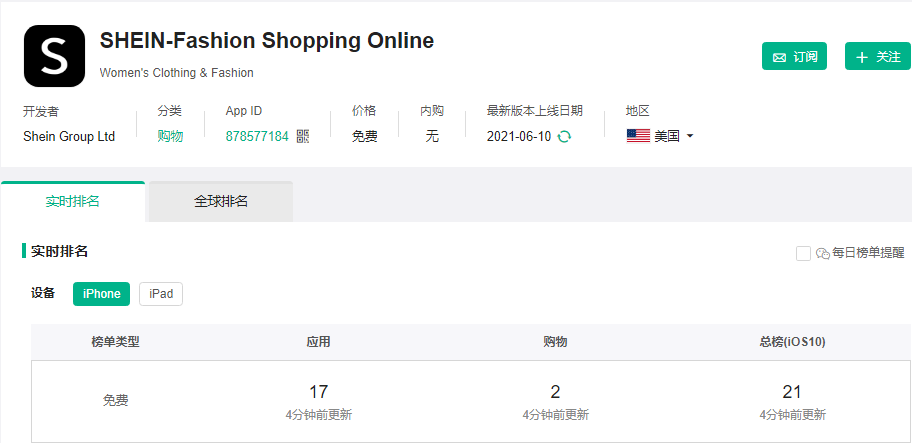Select the 实时排名 tab
Screen dimensions: 912x443
click(x=73, y=201)
